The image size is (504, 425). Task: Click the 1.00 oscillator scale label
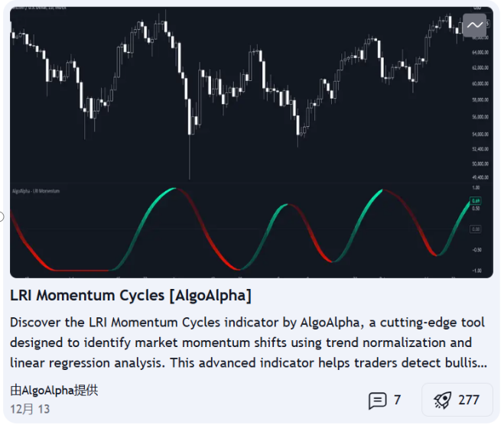476,187
